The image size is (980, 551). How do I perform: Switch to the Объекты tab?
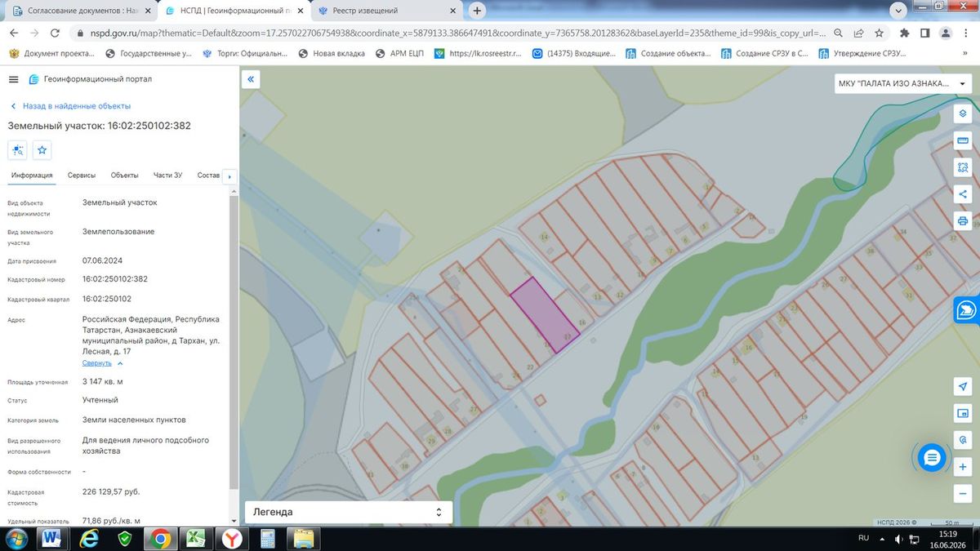[x=124, y=176]
